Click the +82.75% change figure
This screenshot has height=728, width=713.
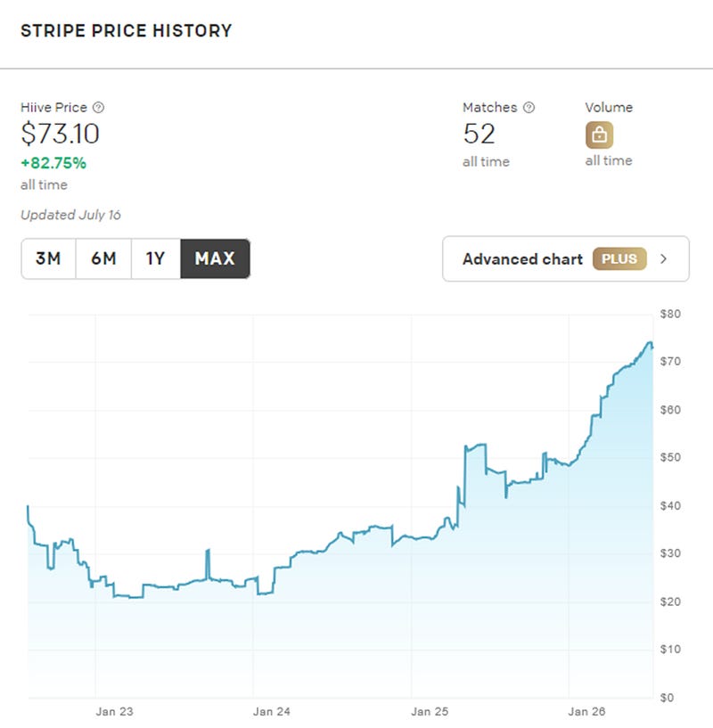tap(53, 163)
